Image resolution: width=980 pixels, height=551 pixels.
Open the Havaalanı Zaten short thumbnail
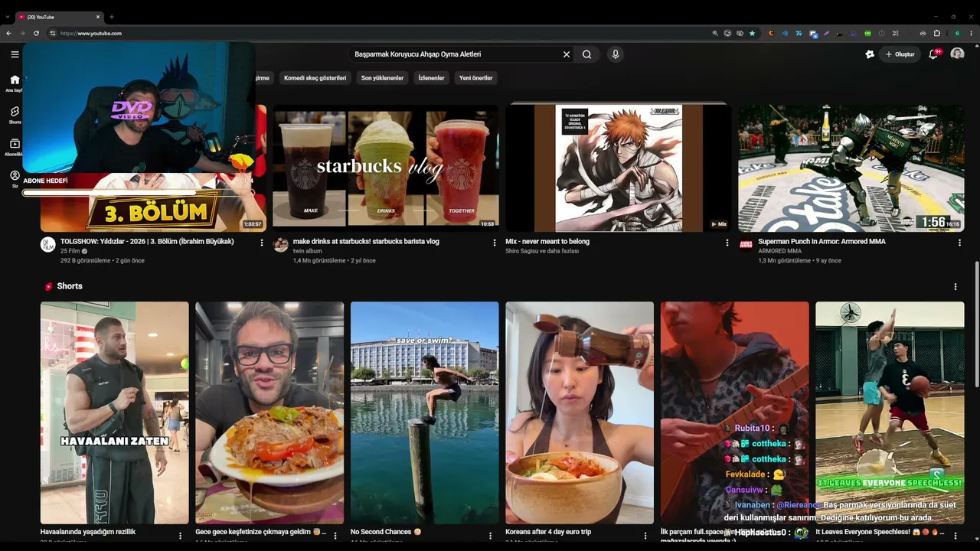115,412
